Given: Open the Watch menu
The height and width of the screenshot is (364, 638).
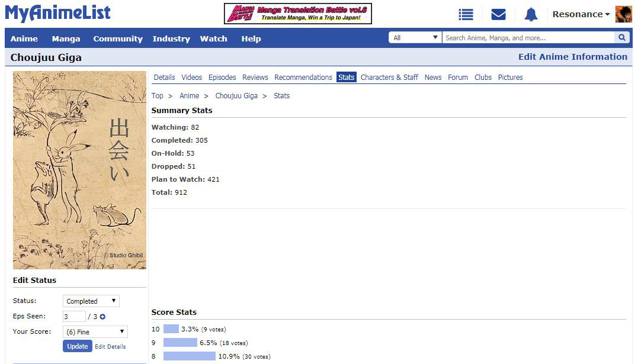Looking at the screenshot, I should coord(214,38).
